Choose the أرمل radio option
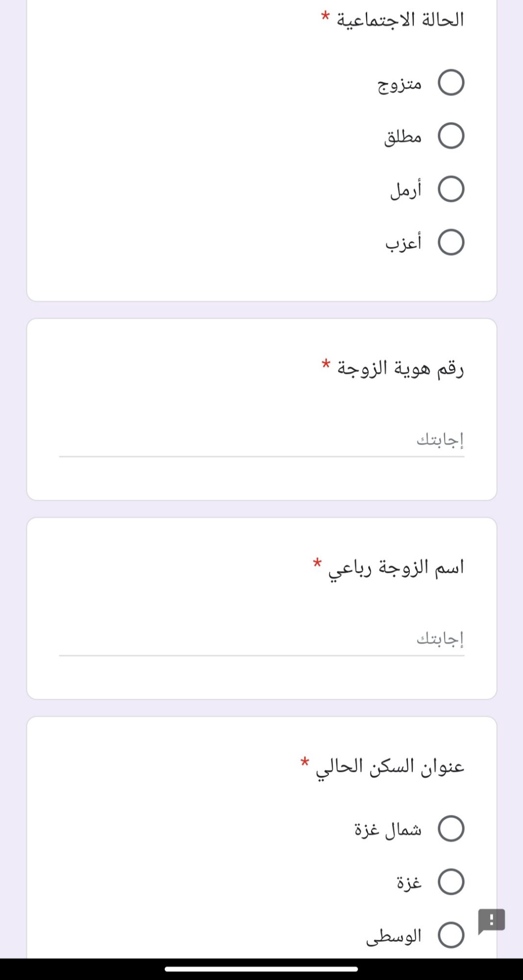This screenshot has width=523, height=980. (451, 189)
